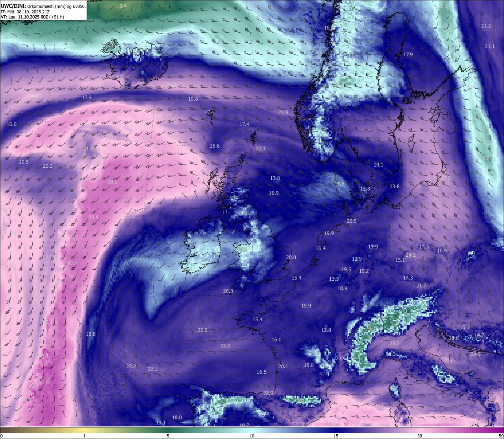The image size is (504, 439).
Task: Click the legend tick label 0
Action: coord(1,436)
